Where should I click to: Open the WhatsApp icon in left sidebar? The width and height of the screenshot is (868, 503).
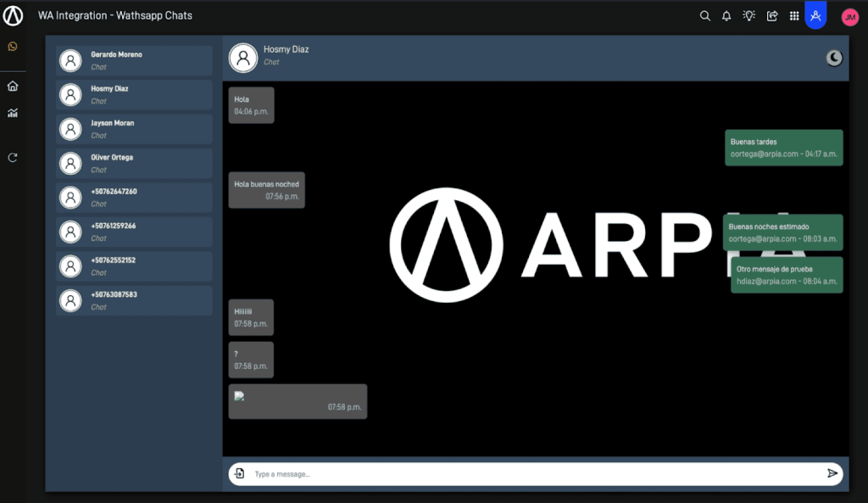pyautogui.click(x=13, y=47)
